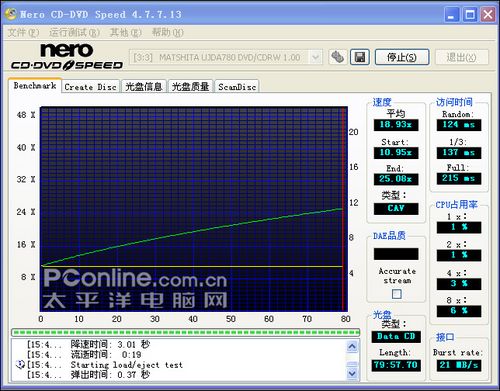Switch to the 光盘质量 tab
Screen dimensions: 500x391
(x=190, y=87)
